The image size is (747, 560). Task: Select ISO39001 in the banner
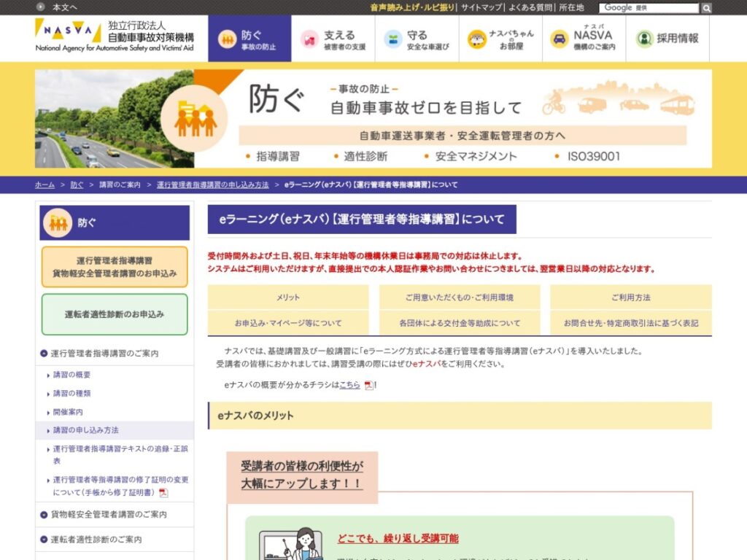pos(594,156)
